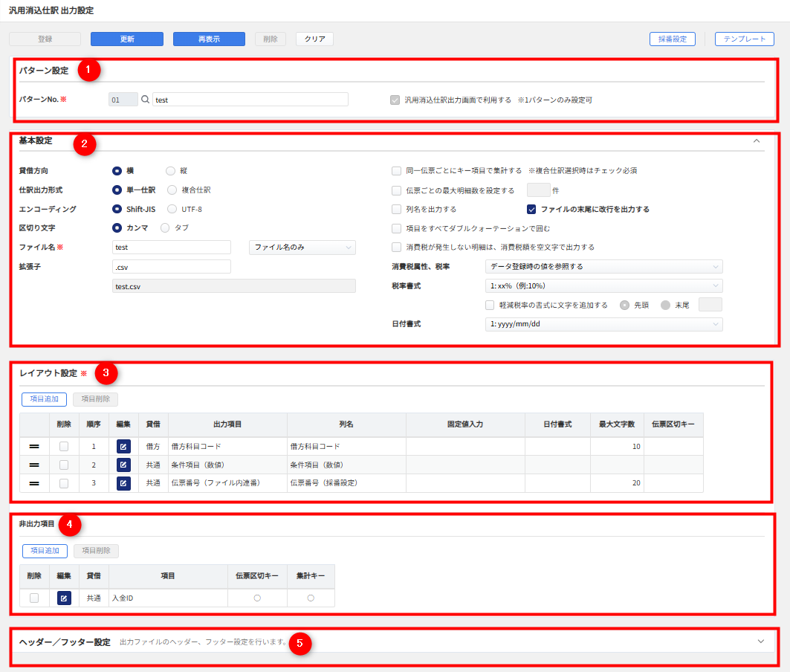Click the ファイル名 text input field
Image resolution: width=790 pixels, height=672 pixels.
(x=171, y=248)
